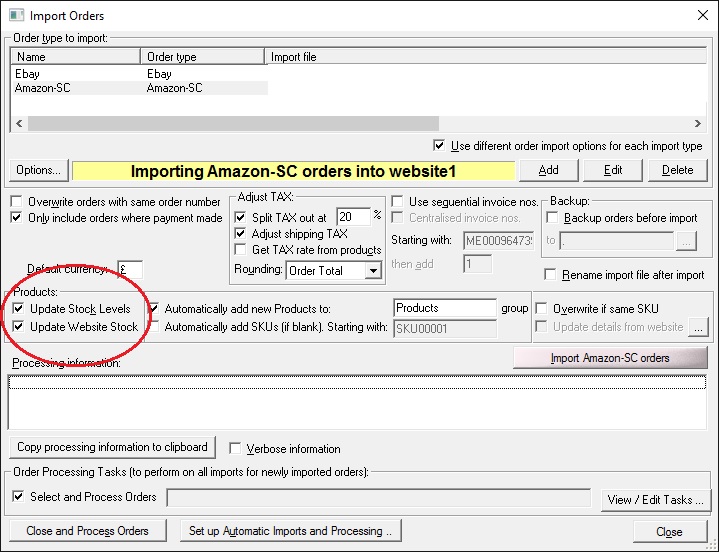Toggle Update Website Stock checkbox
This screenshot has width=719, height=552.
coord(18,326)
